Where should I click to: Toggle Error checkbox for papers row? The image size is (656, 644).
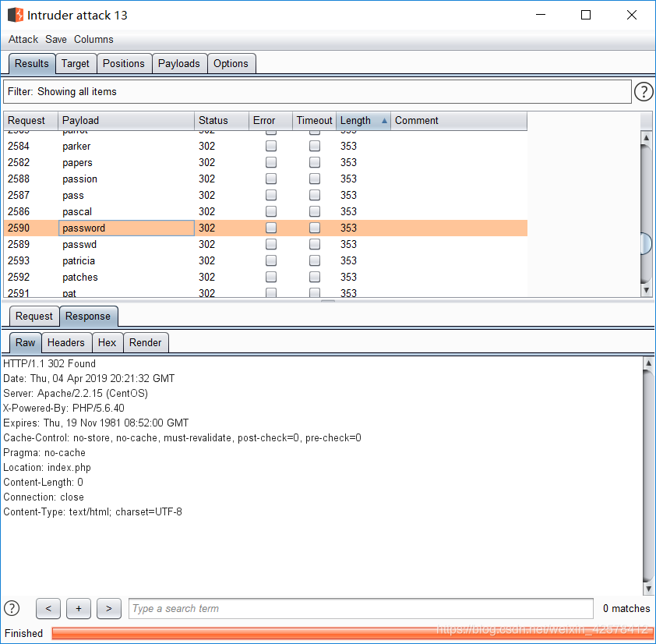coord(271,162)
